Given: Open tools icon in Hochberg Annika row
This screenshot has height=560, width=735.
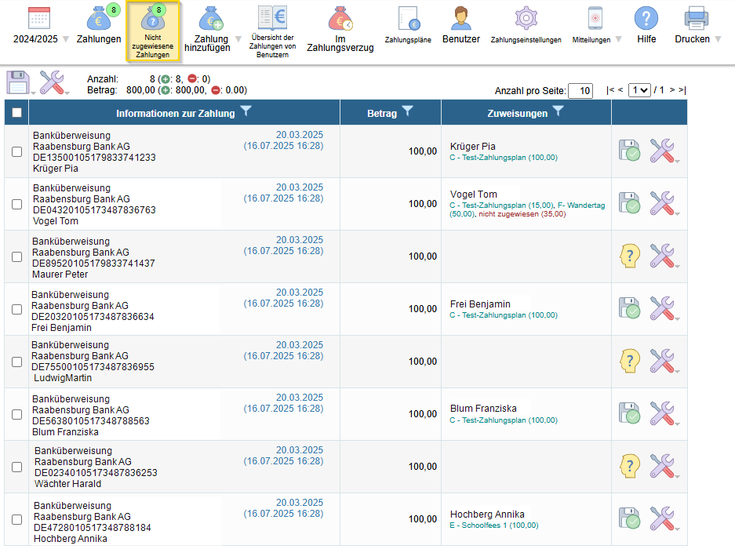Looking at the screenshot, I should pyautogui.click(x=662, y=518).
